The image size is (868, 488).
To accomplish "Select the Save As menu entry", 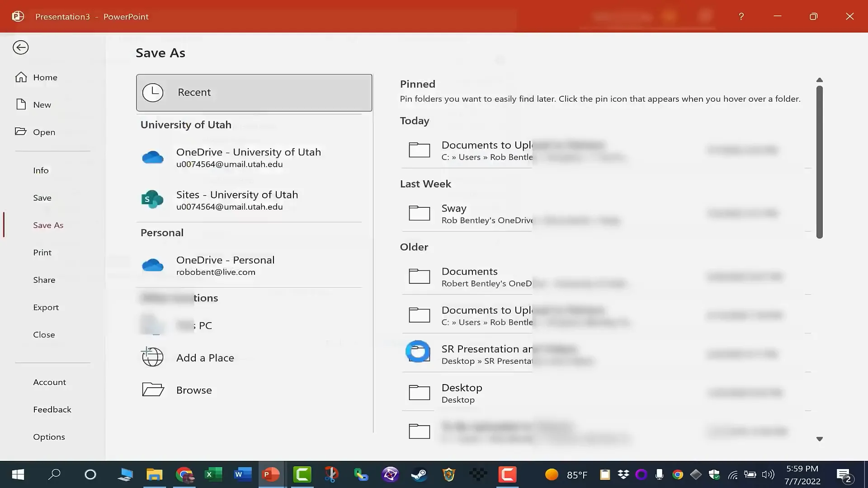I will 48,225.
